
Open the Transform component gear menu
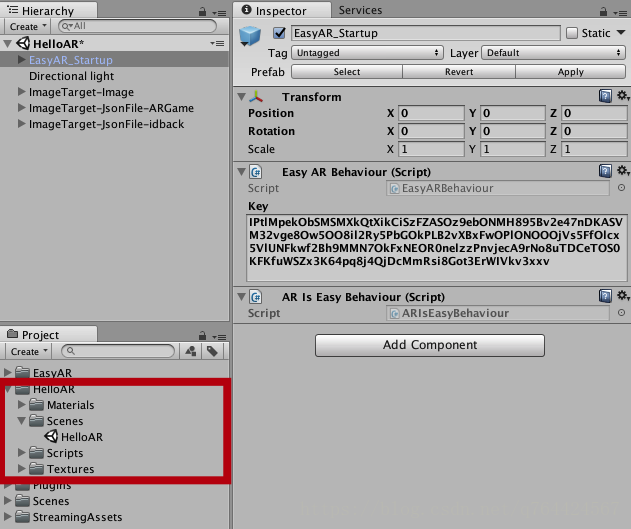(623, 96)
